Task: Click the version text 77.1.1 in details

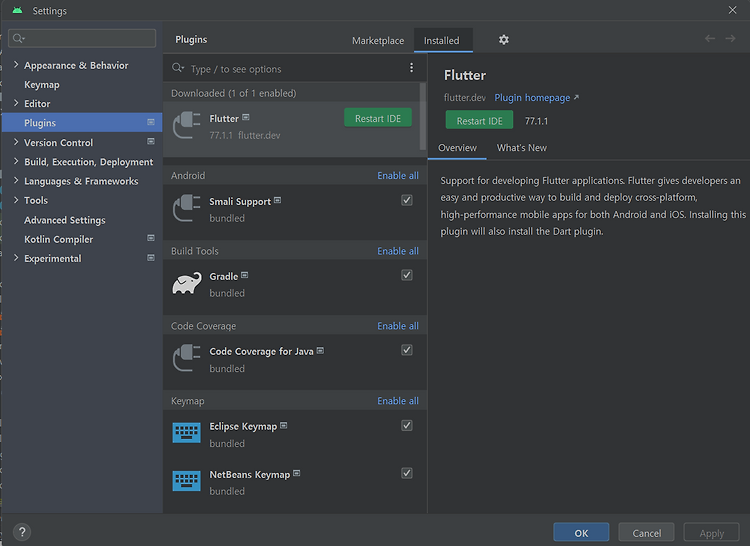Action: click(536, 121)
